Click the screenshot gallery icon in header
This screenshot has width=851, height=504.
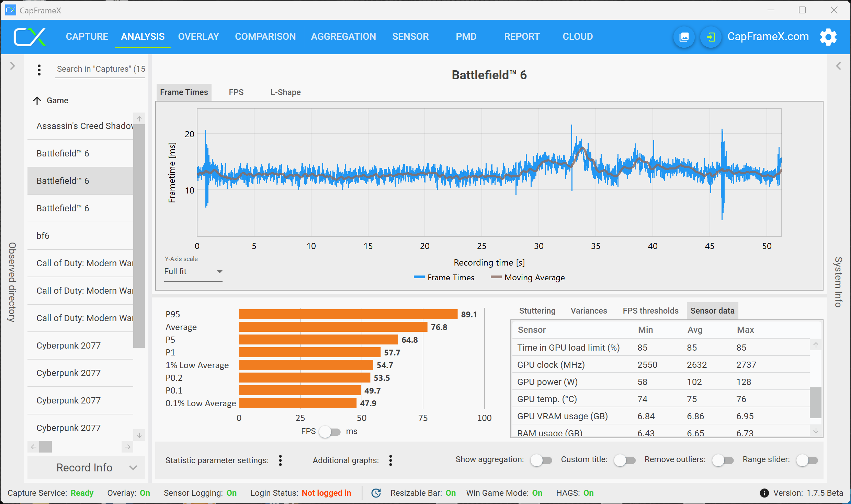[684, 37]
